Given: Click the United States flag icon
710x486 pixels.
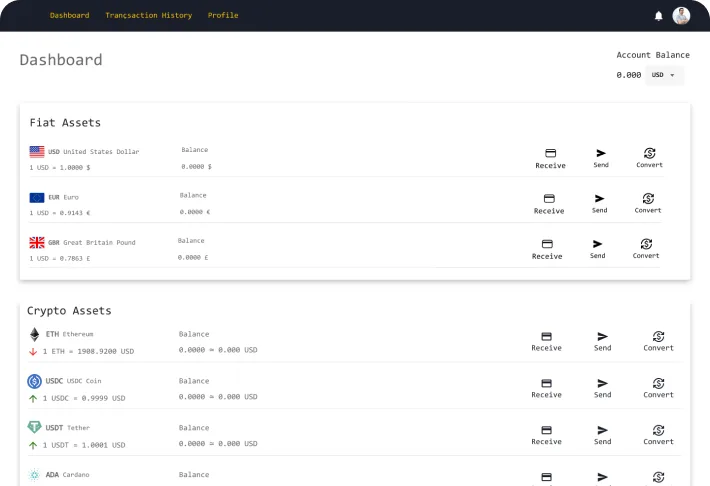Looking at the screenshot, I should (37, 151).
